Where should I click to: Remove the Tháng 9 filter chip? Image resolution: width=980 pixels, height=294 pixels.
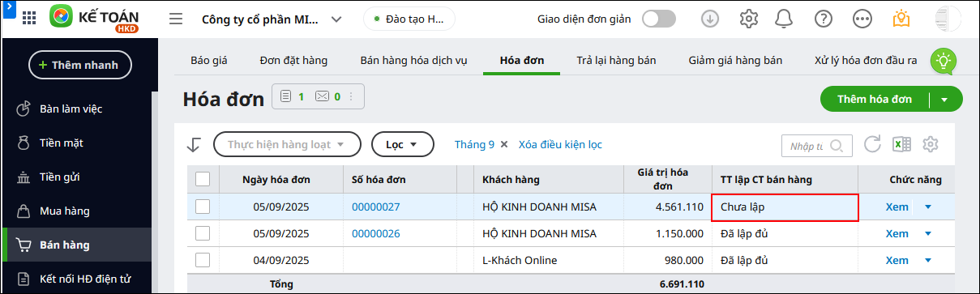coord(503,144)
